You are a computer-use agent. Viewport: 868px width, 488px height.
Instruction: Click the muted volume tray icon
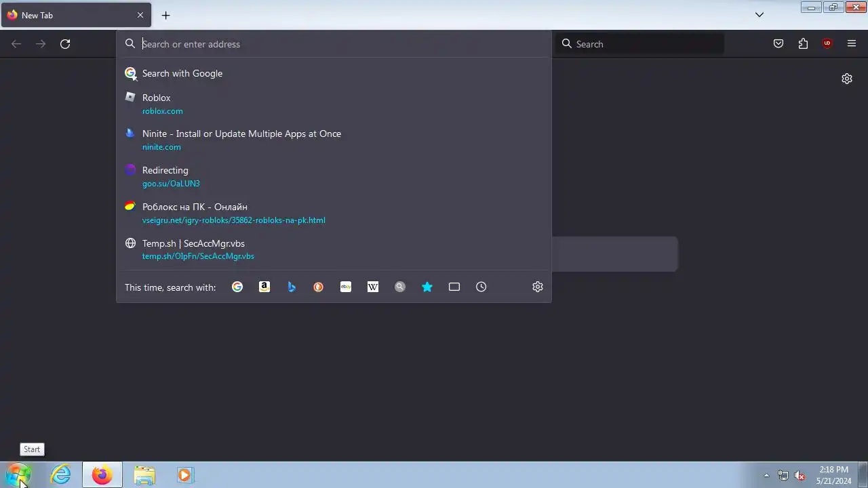pyautogui.click(x=800, y=475)
